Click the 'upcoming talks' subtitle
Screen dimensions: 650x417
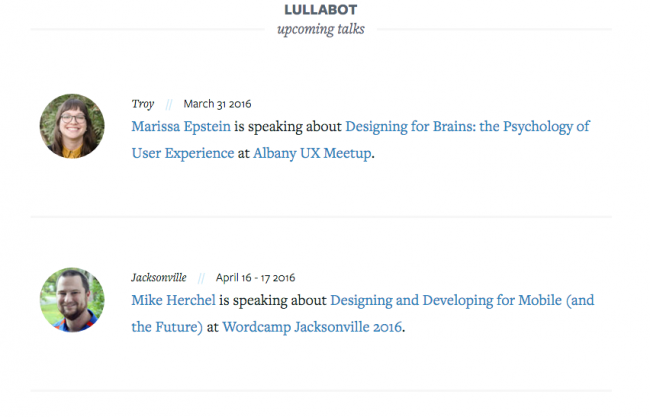click(320, 29)
